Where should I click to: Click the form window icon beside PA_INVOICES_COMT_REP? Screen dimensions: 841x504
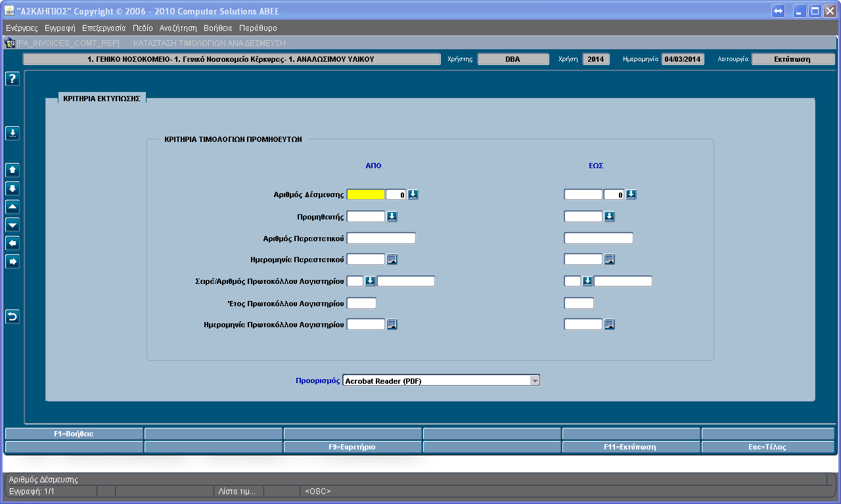point(10,43)
